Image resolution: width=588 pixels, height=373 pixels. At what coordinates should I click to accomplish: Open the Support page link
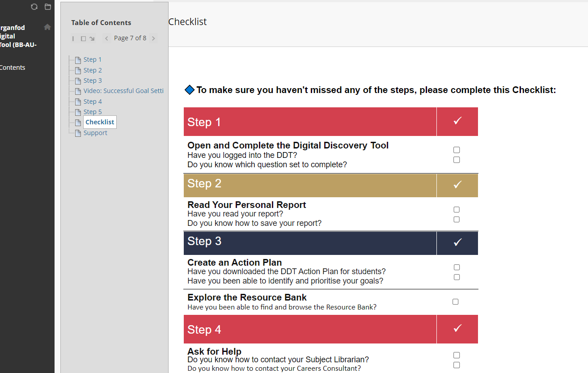click(x=95, y=133)
